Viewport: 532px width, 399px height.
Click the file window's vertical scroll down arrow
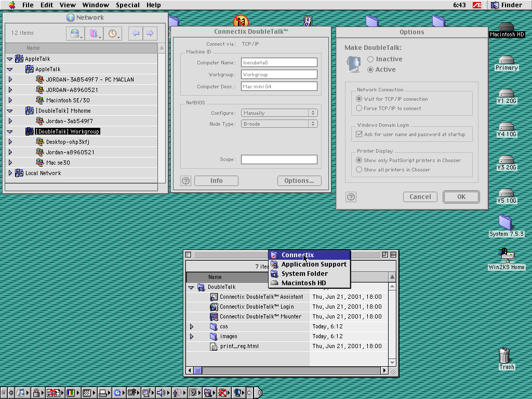coord(392,363)
